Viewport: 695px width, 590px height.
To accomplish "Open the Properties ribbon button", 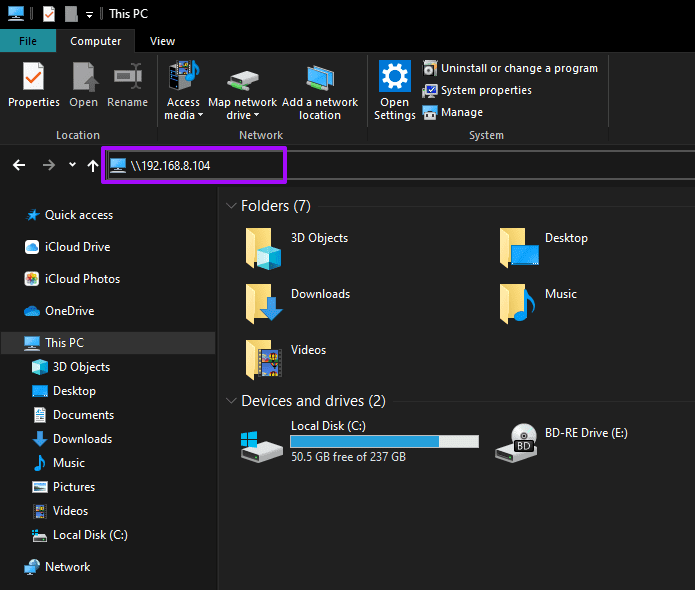I will 34,85.
